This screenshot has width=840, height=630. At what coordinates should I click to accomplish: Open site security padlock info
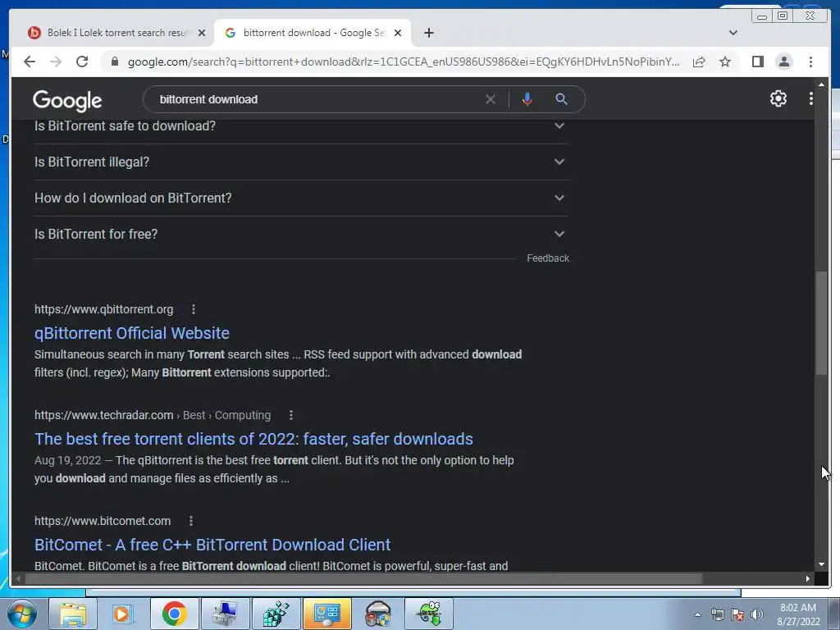click(115, 62)
